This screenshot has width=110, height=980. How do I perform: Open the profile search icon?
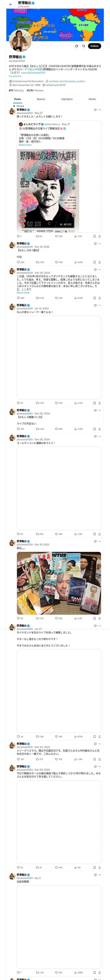pos(84,46)
